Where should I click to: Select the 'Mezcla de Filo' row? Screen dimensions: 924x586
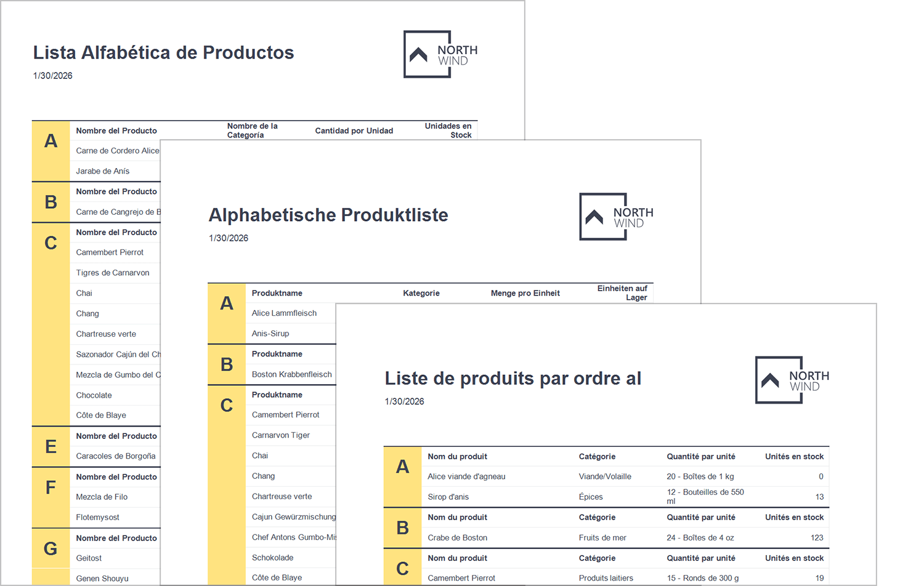point(115,497)
